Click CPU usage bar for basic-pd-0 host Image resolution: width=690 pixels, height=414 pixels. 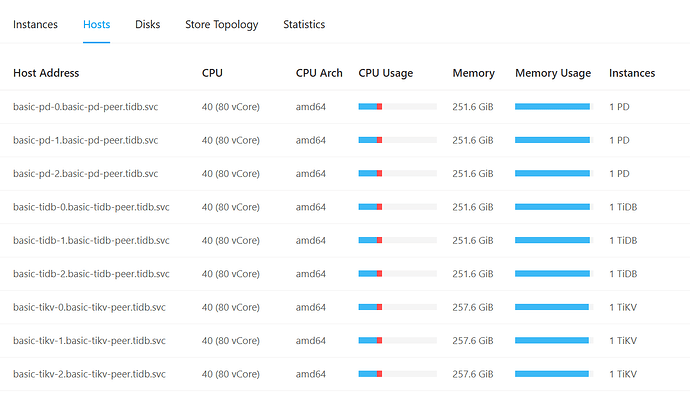pyautogui.click(x=397, y=107)
